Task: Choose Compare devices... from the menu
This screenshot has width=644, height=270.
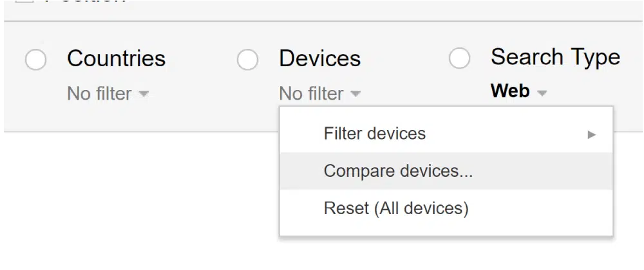Action: [x=398, y=171]
